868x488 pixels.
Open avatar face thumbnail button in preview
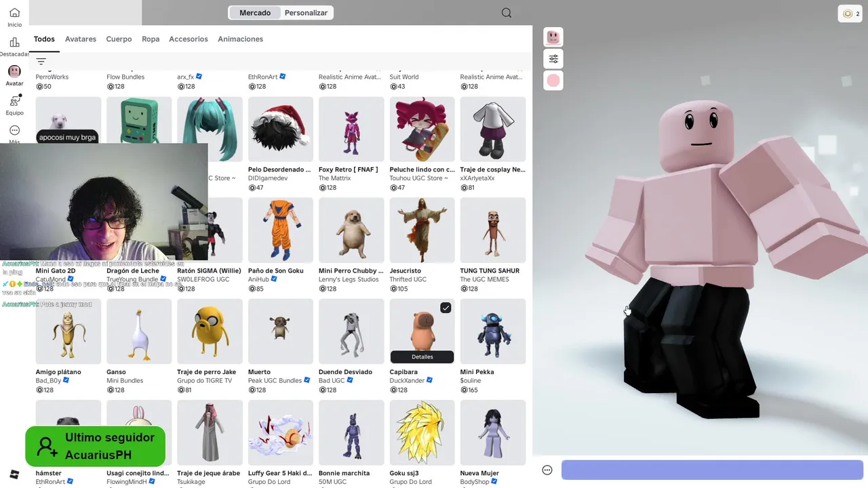(553, 37)
